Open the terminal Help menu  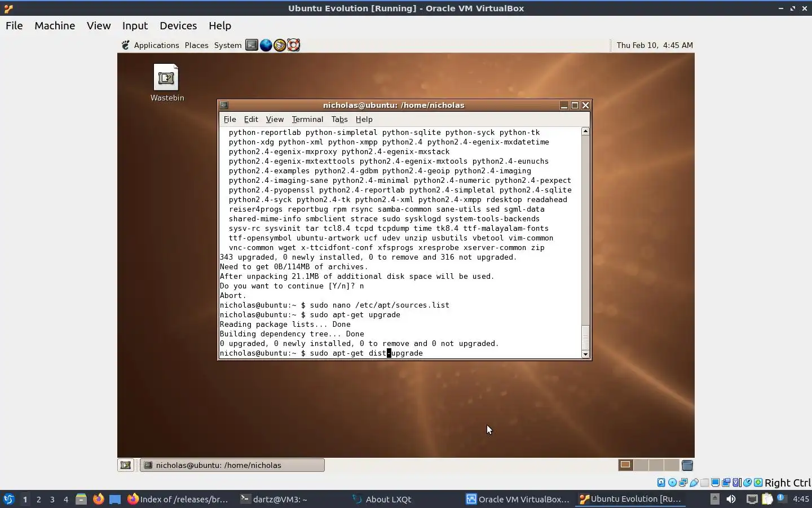364,119
